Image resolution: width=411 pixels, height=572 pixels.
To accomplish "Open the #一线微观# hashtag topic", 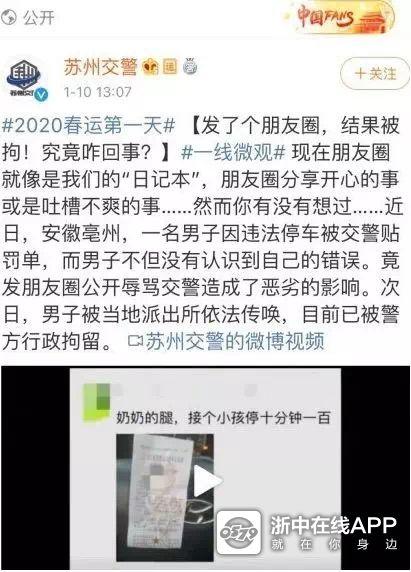I will tap(233, 152).
